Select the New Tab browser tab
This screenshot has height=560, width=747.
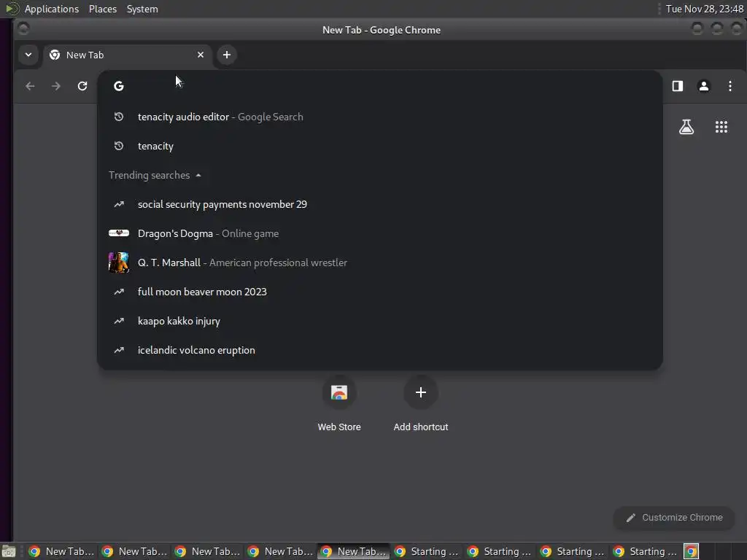126,55
